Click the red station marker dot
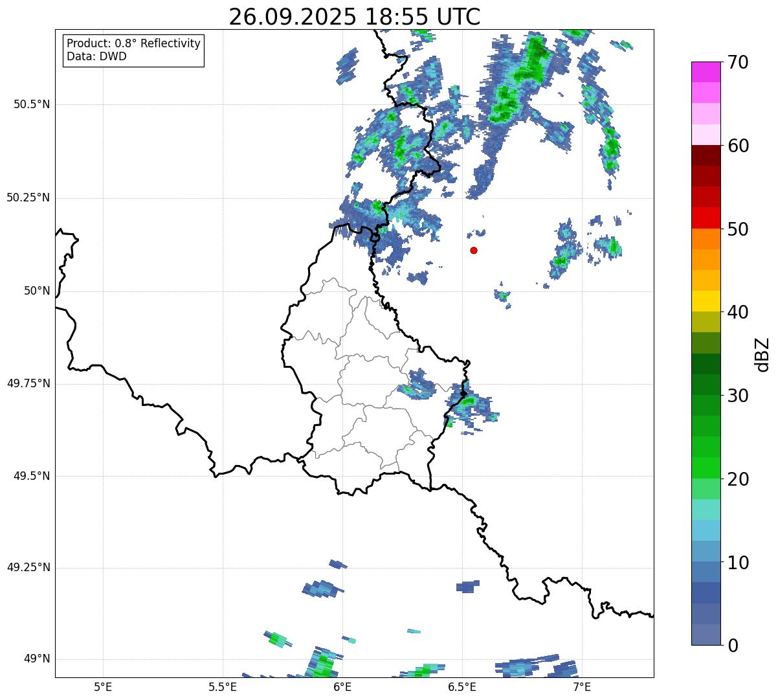 (474, 250)
